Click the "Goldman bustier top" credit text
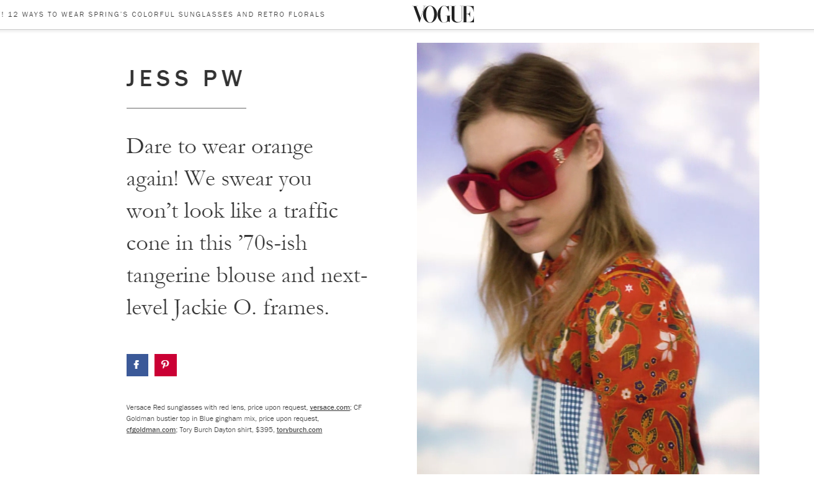Screen dimensions: 814x504 (x=159, y=418)
